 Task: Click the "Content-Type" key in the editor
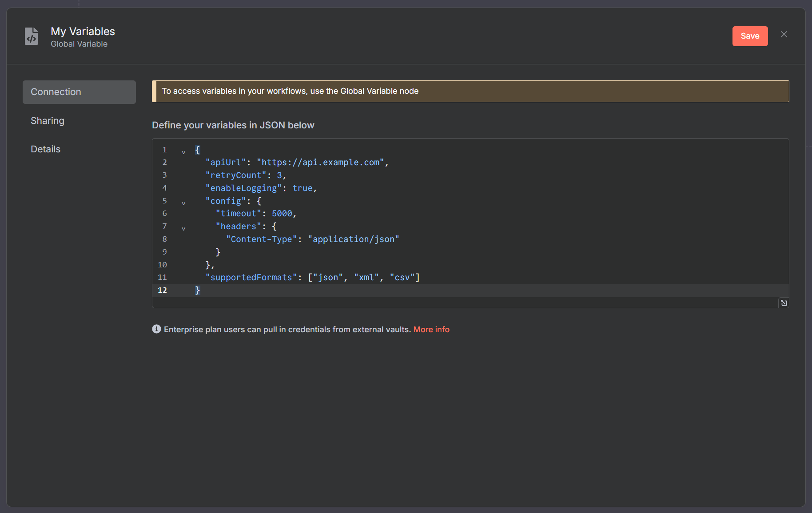(261, 239)
